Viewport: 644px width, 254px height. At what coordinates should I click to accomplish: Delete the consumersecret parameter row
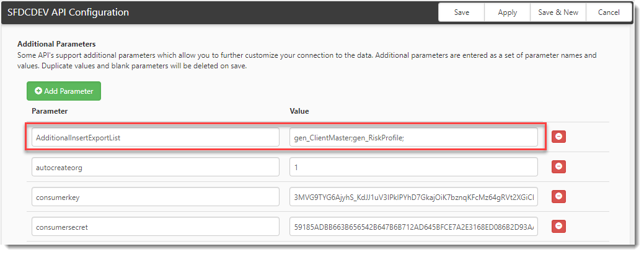[558, 227]
